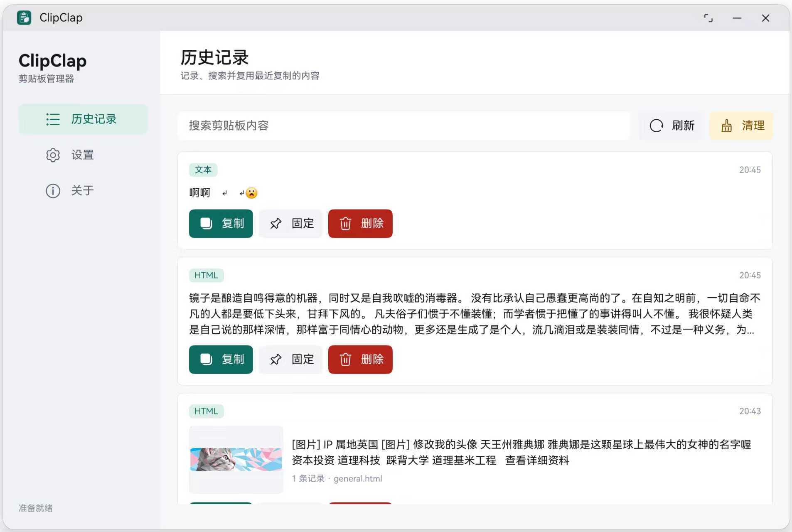Open the 历史记录 sidebar tab
The width and height of the screenshot is (792, 532).
click(x=83, y=119)
